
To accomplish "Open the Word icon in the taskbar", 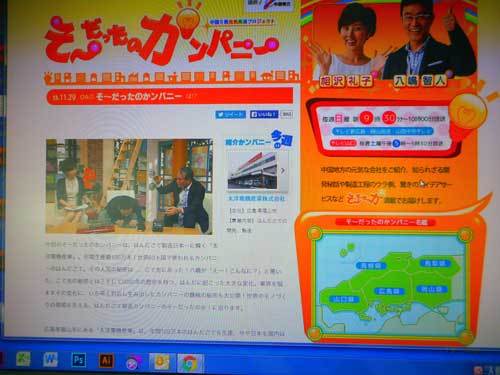I will 50,360.
